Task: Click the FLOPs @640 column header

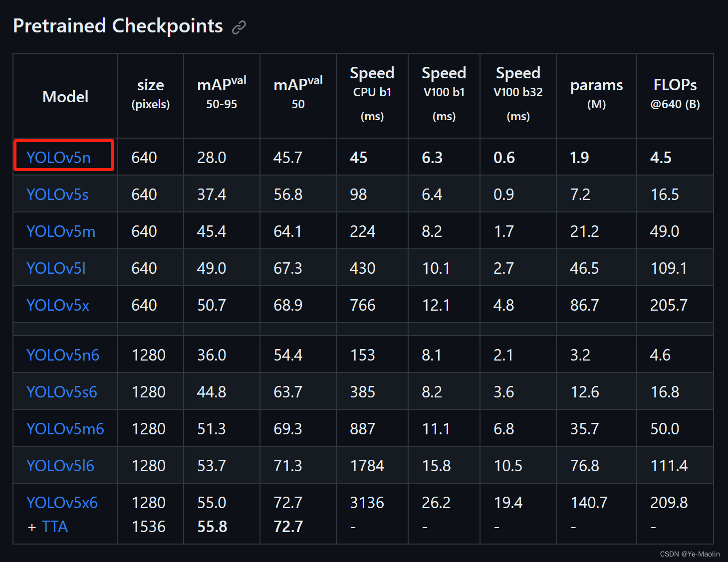Action: (x=675, y=94)
